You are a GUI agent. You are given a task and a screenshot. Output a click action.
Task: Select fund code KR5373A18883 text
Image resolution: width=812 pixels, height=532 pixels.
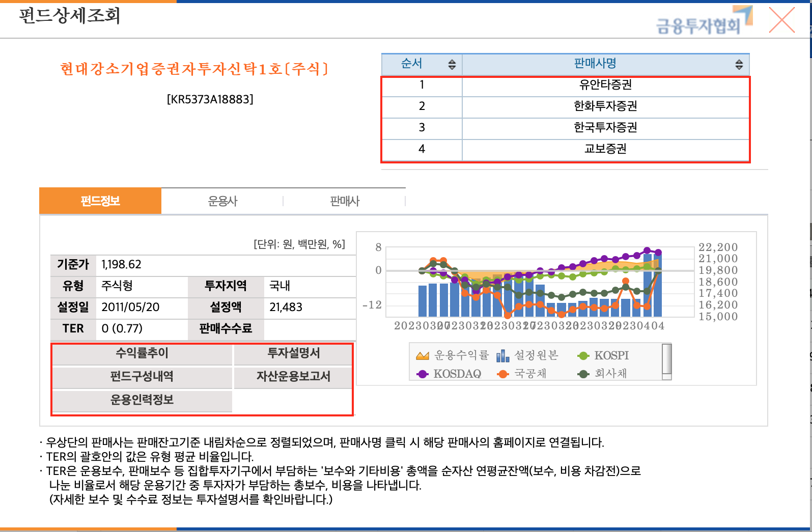[210, 99]
